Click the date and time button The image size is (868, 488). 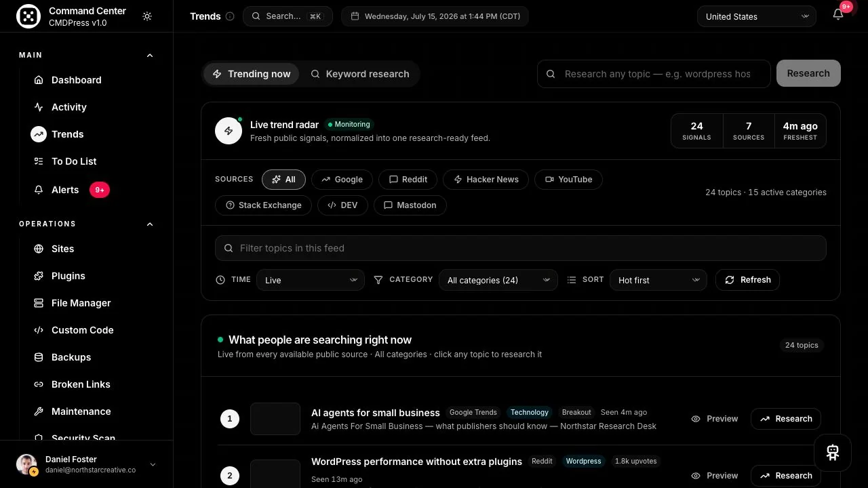pos(435,16)
